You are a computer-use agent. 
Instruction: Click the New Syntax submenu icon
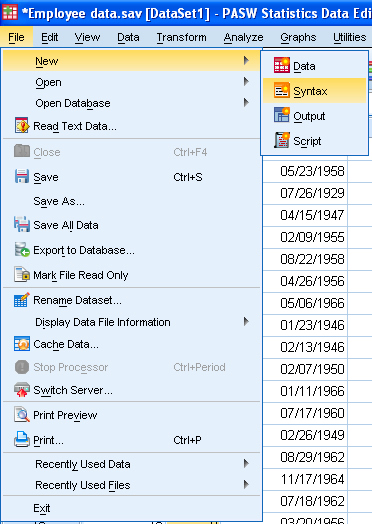[281, 91]
